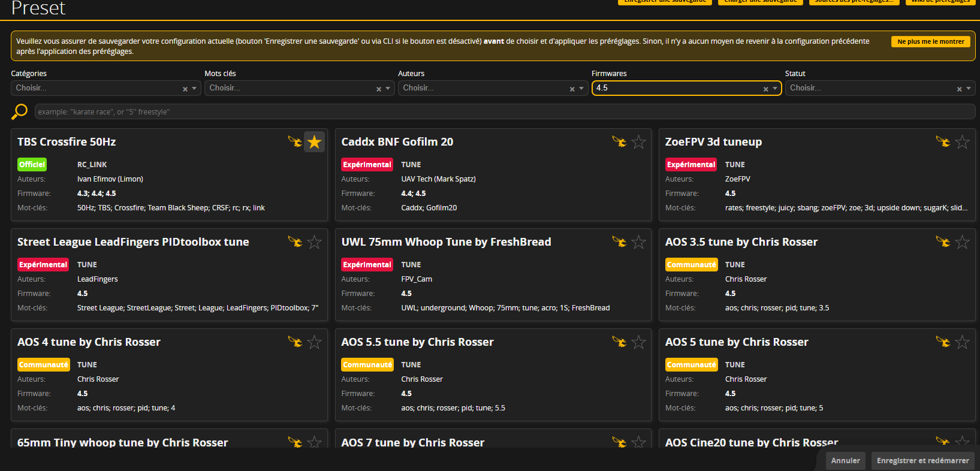Click the bee icon on Caddx BNF Gofilm 20
The height and width of the screenshot is (471, 980).
coord(619,141)
